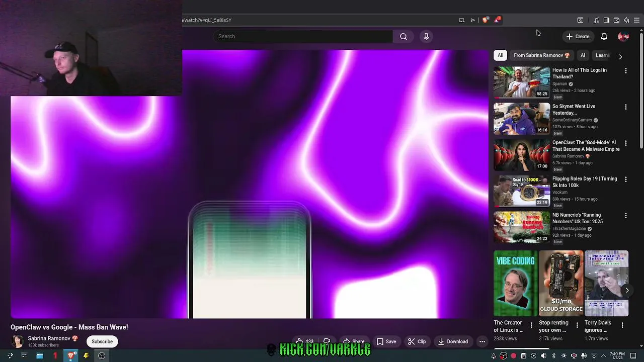Select the 'All' filter chip
Image resolution: width=644 pixels, height=362 pixels.
click(500, 55)
